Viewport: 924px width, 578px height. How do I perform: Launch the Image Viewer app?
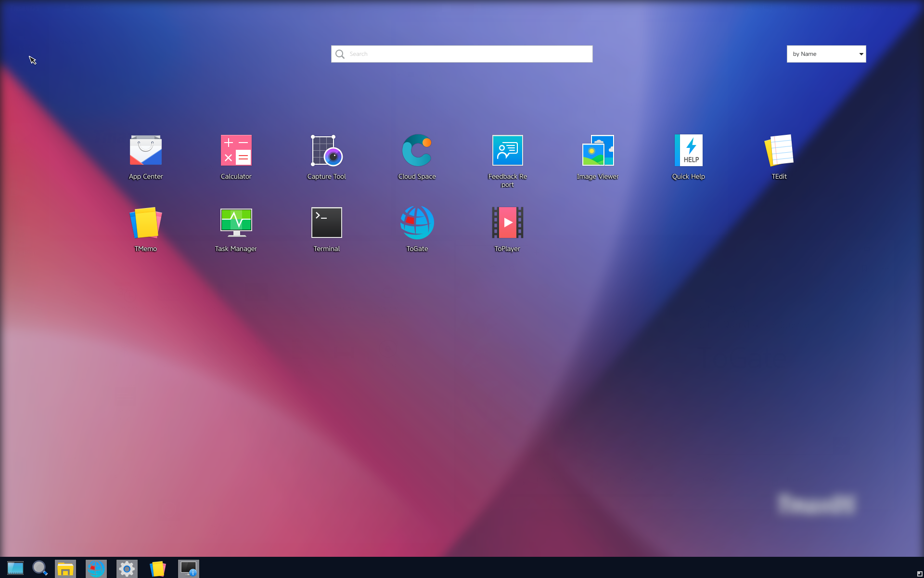598,150
